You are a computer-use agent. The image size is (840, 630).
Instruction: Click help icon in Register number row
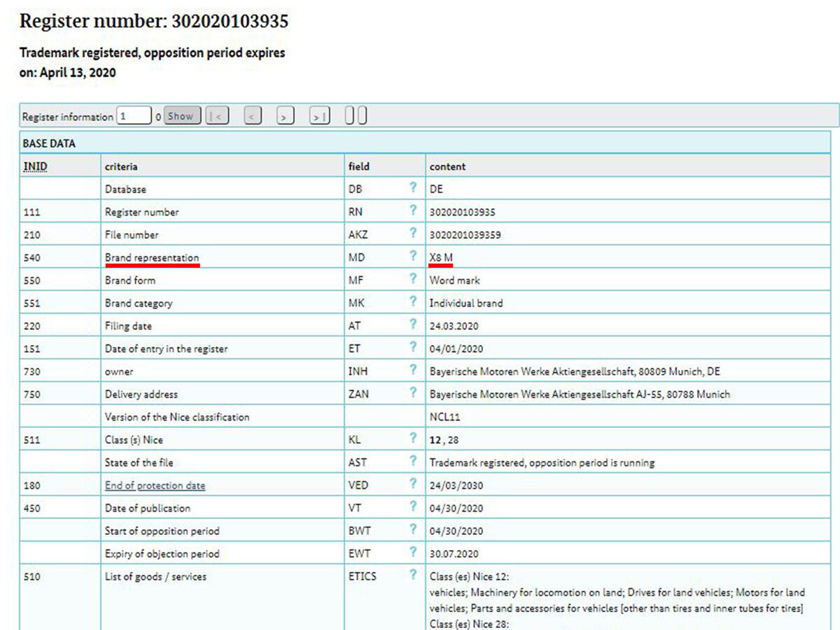tap(413, 211)
